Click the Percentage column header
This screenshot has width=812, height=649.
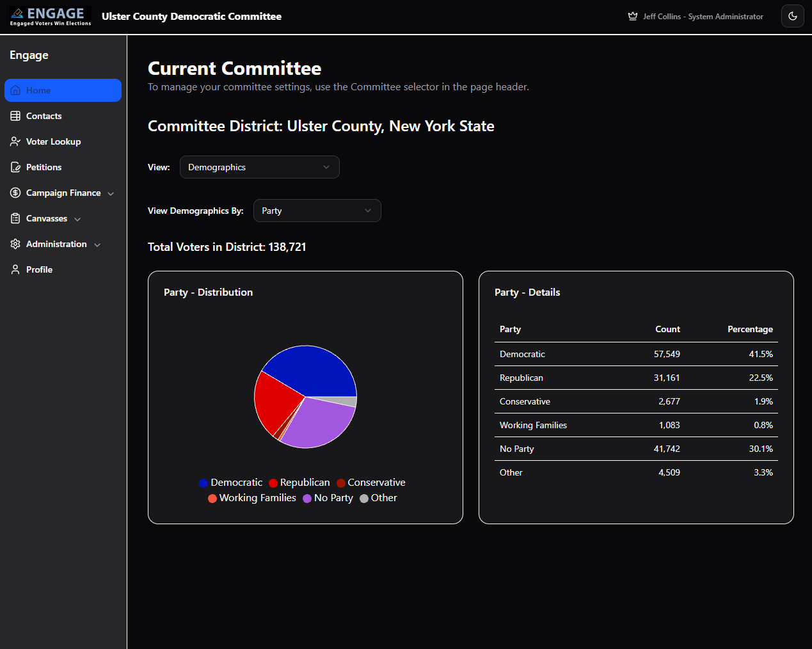click(750, 329)
